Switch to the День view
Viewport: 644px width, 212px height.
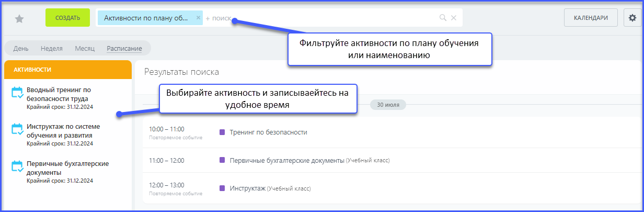pyautogui.click(x=21, y=49)
